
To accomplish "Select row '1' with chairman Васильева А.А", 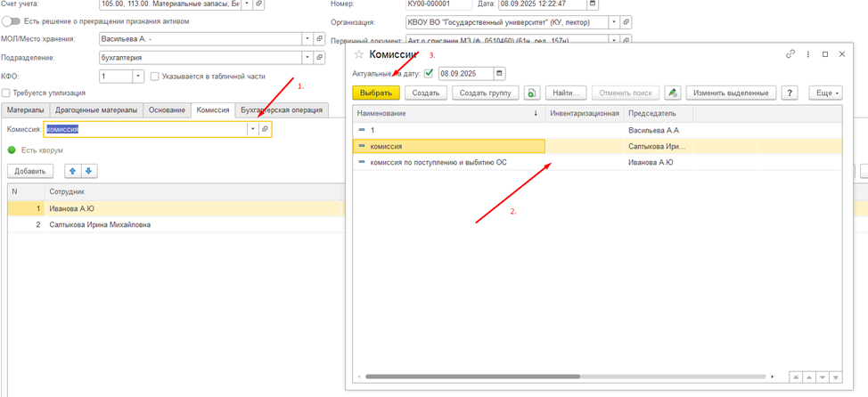I will (x=598, y=131).
